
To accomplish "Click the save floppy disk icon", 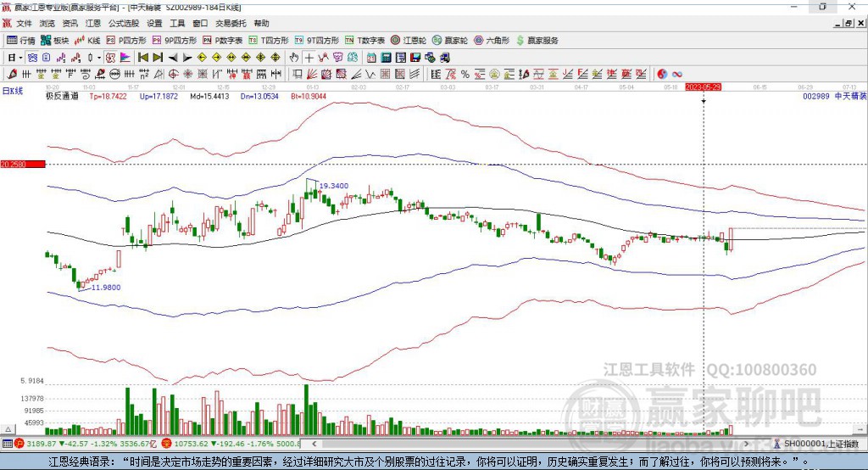I will (x=415, y=58).
